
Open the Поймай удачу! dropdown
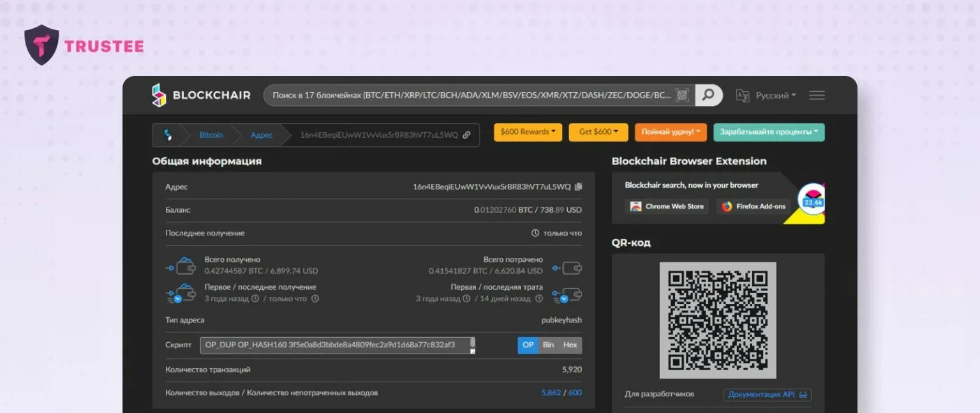pyautogui.click(x=671, y=132)
